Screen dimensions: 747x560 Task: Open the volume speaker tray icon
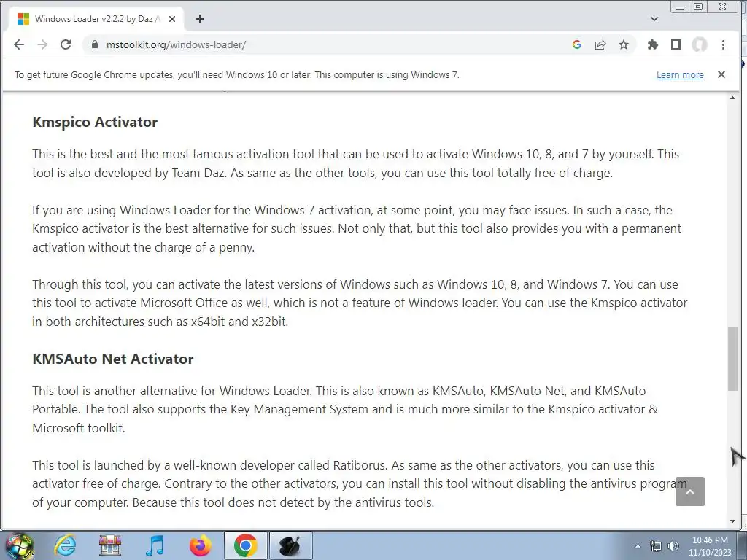point(673,546)
